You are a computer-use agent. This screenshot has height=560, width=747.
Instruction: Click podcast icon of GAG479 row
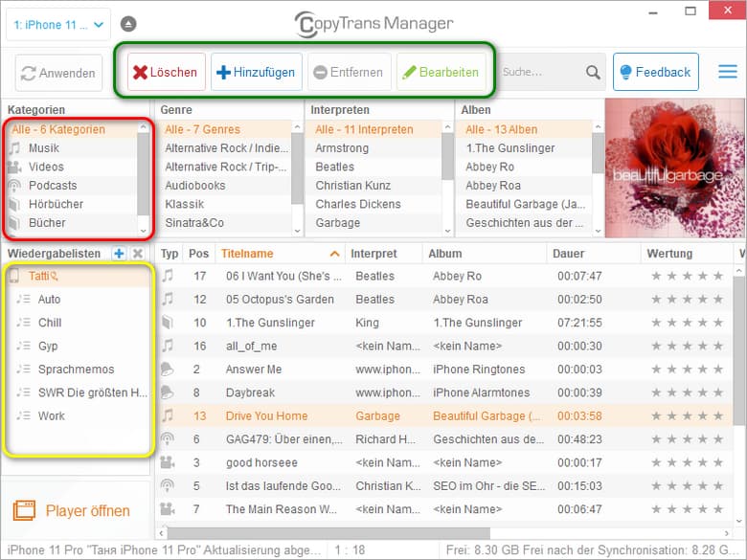pos(168,438)
